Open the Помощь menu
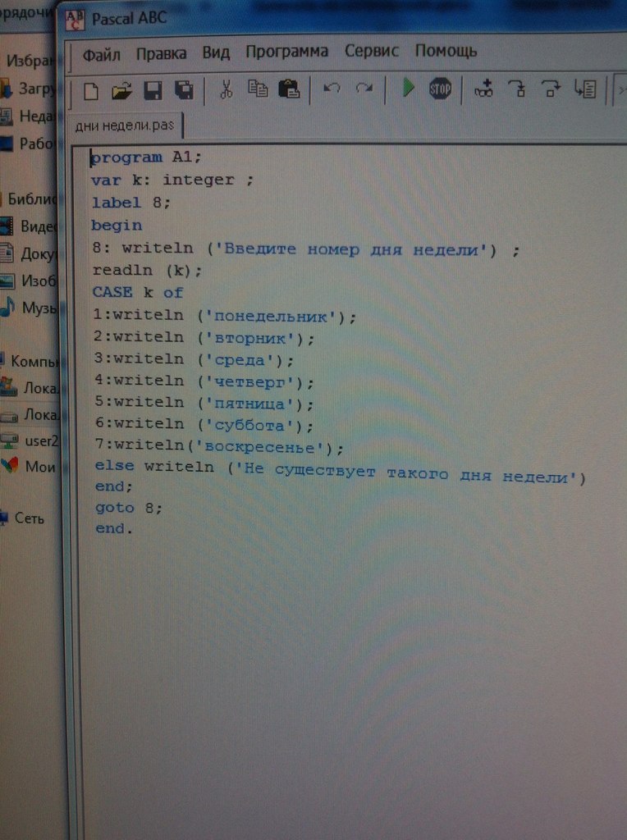Screen dimensions: 627x840 [x=446, y=51]
